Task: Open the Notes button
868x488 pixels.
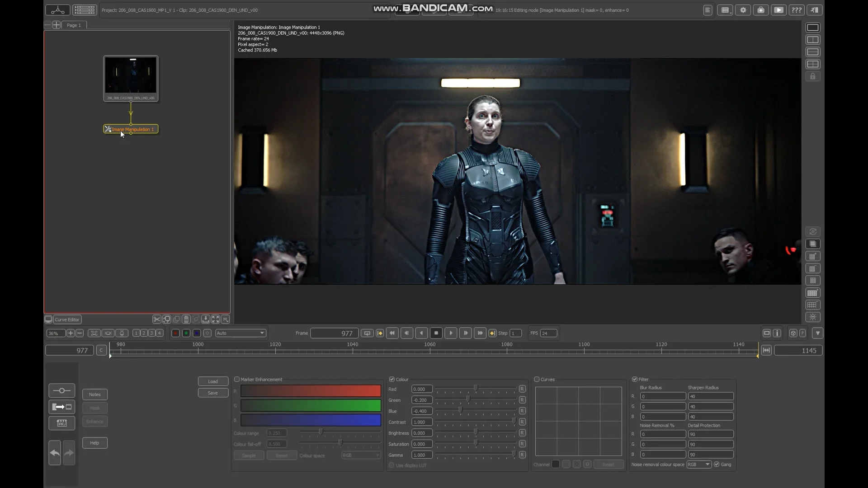Action: point(95,394)
